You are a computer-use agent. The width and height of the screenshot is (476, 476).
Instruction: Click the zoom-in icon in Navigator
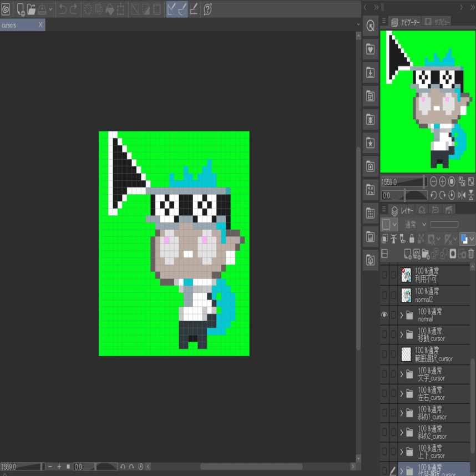click(442, 181)
